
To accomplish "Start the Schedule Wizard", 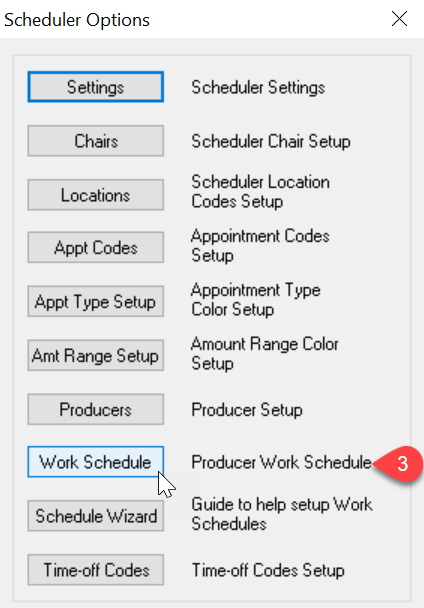I will click(x=95, y=516).
